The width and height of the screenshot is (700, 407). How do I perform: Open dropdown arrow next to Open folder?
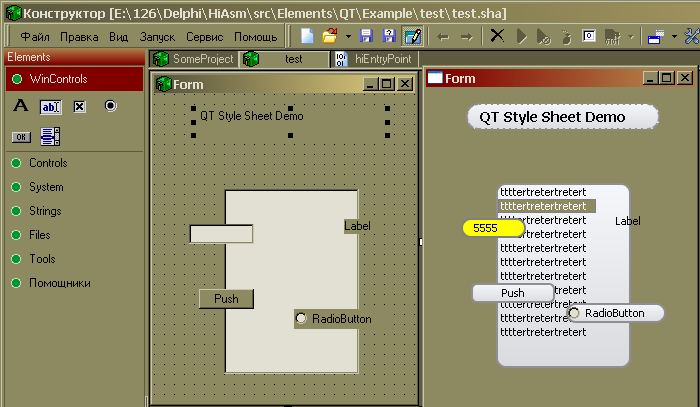[347, 37]
